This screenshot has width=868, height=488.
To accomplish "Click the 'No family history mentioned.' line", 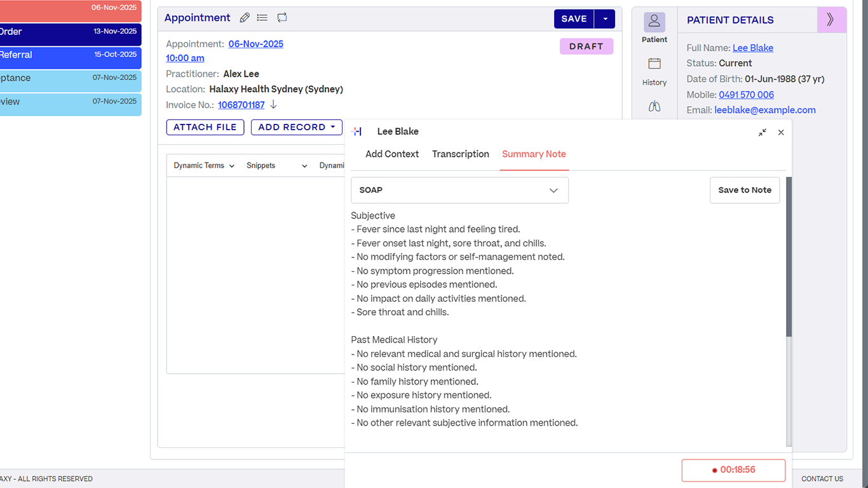I will click(414, 381).
